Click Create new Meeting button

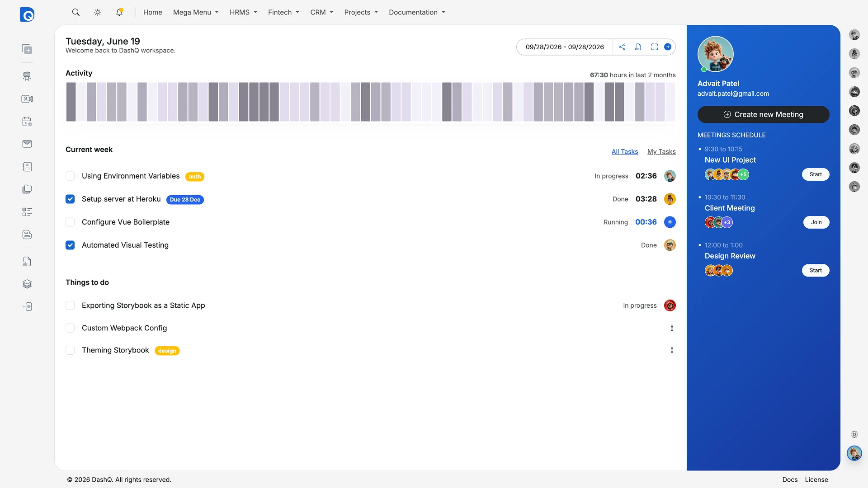(x=763, y=115)
